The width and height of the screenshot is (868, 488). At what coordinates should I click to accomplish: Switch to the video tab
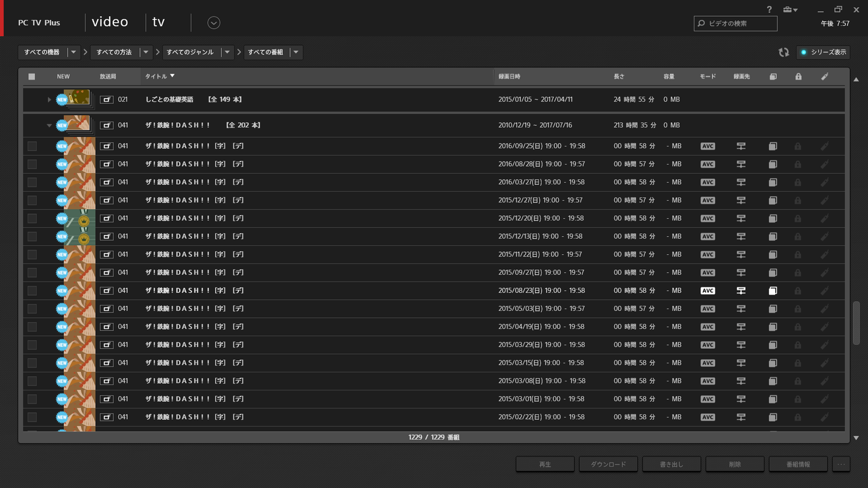(110, 22)
